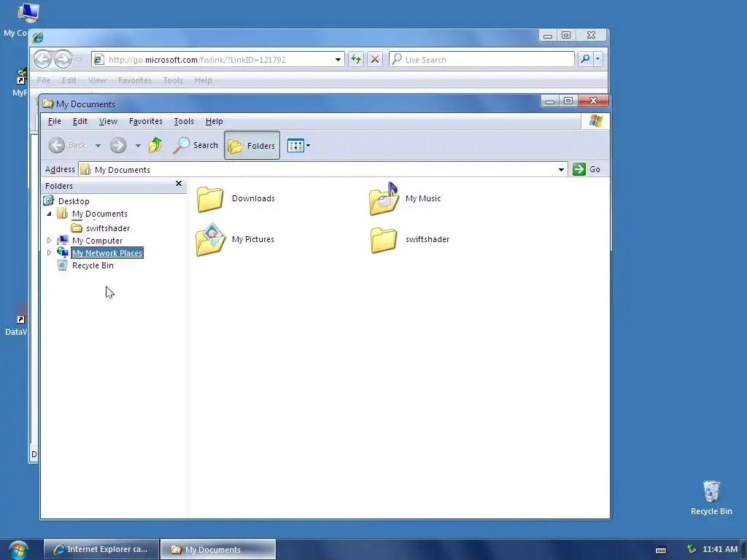Select the My Music folder icon
The width and height of the screenshot is (747, 560).
point(384,198)
